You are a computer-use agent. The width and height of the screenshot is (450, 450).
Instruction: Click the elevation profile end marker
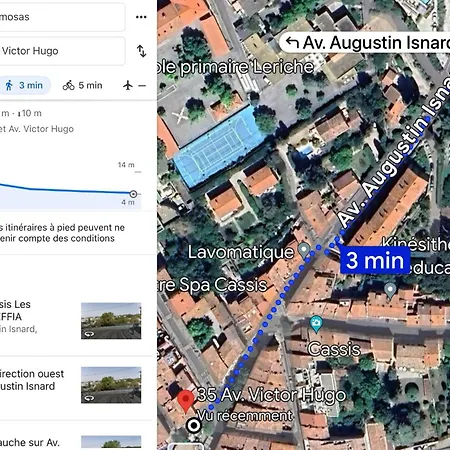point(133,194)
